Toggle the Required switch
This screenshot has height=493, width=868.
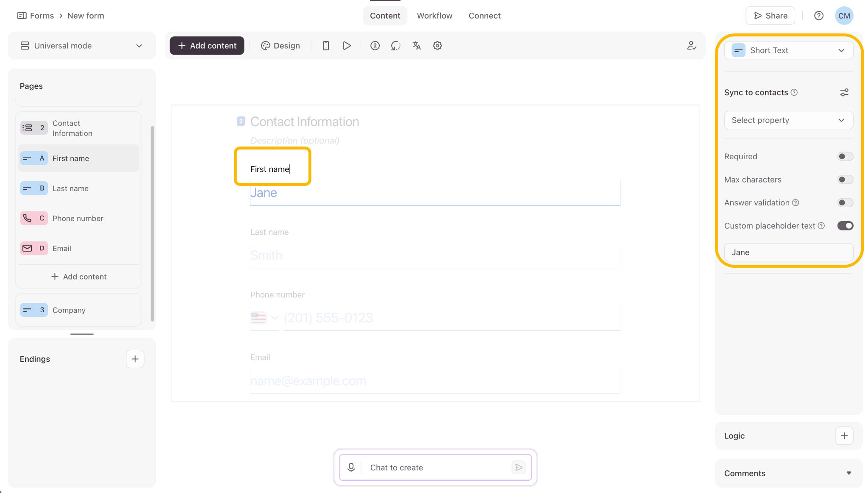pyautogui.click(x=845, y=157)
